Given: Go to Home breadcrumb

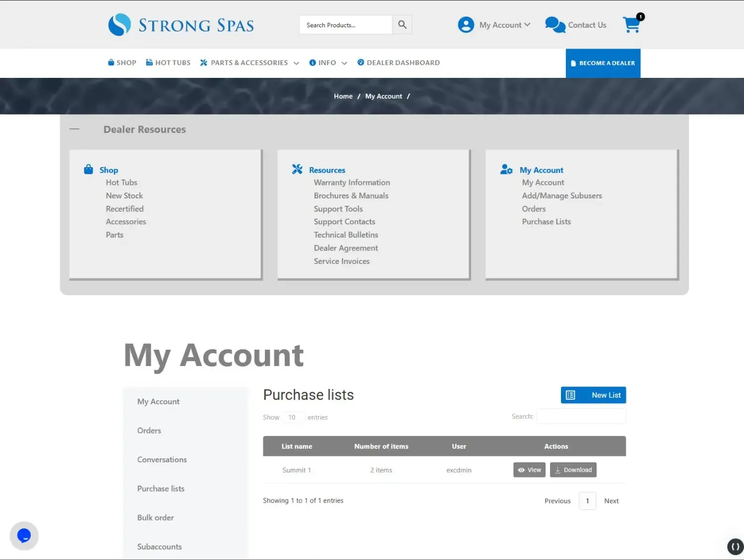Looking at the screenshot, I should [343, 96].
